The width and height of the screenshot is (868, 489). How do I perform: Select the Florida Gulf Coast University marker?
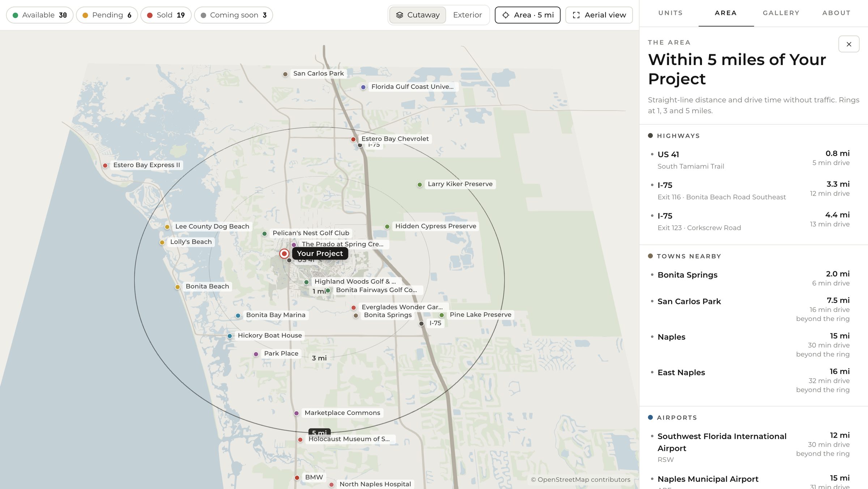pyautogui.click(x=363, y=87)
